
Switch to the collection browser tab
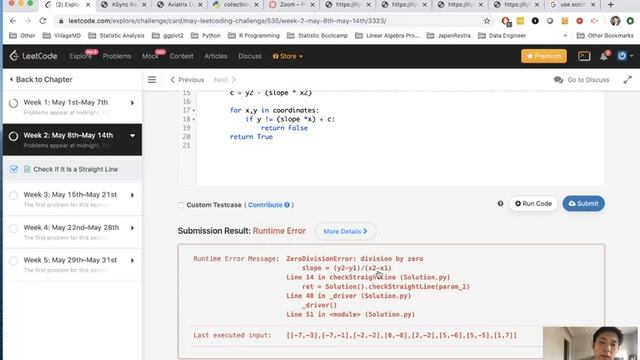tap(235, 5)
